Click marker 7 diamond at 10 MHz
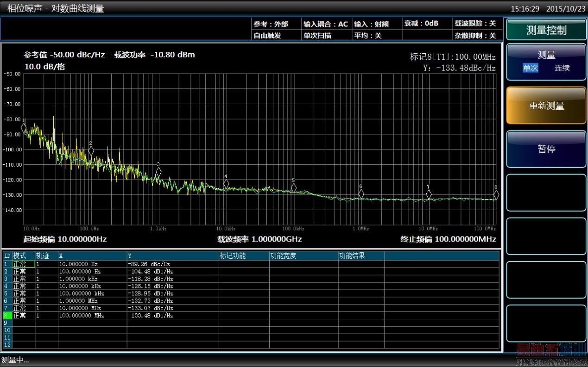This screenshot has width=588, height=367. 429,194
